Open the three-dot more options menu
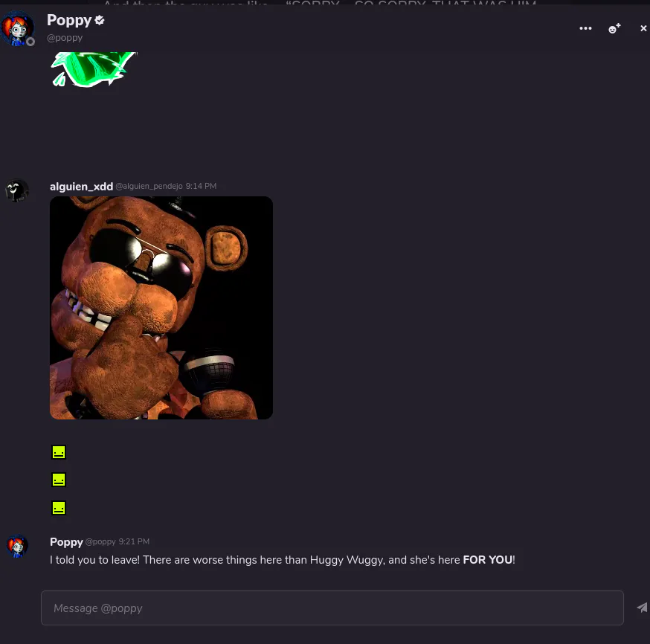The image size is (650, 644). [585, 28]
